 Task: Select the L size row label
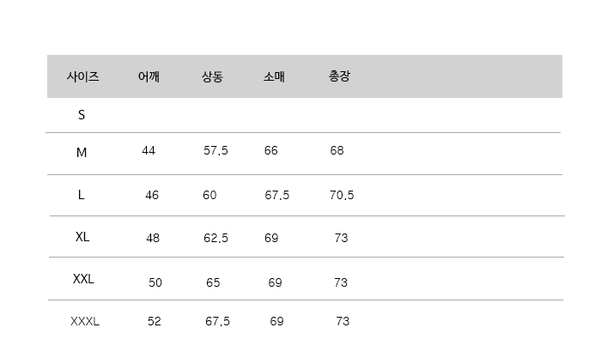tap(82, 195)
